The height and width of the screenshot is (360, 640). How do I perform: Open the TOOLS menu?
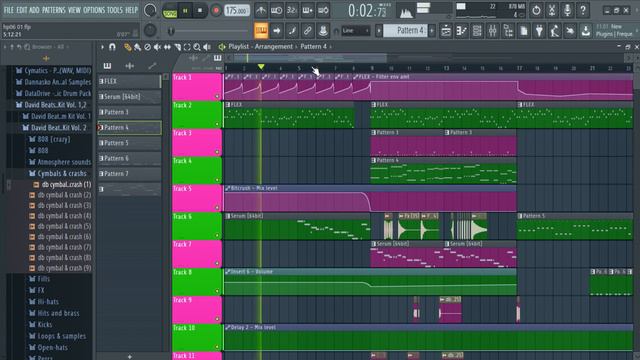tap(115, 10)
